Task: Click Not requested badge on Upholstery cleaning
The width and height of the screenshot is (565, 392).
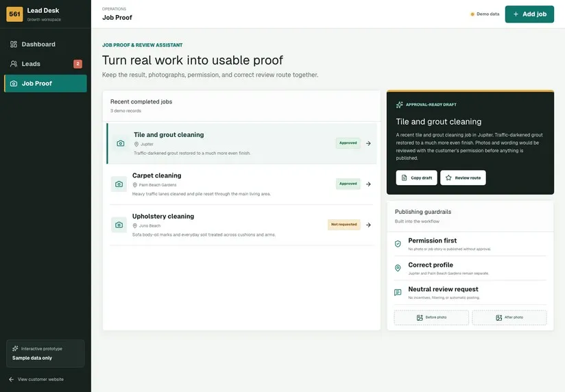Action: (344, 225)
